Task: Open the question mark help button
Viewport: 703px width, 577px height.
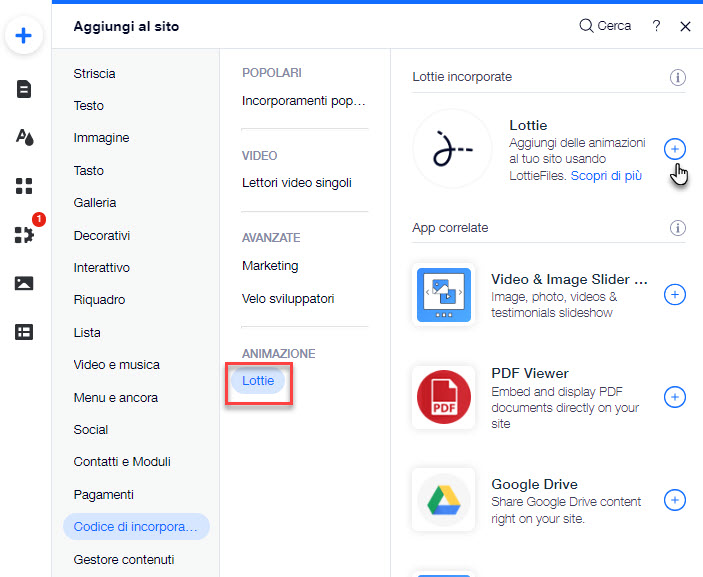Action: [x=656, y=26]
